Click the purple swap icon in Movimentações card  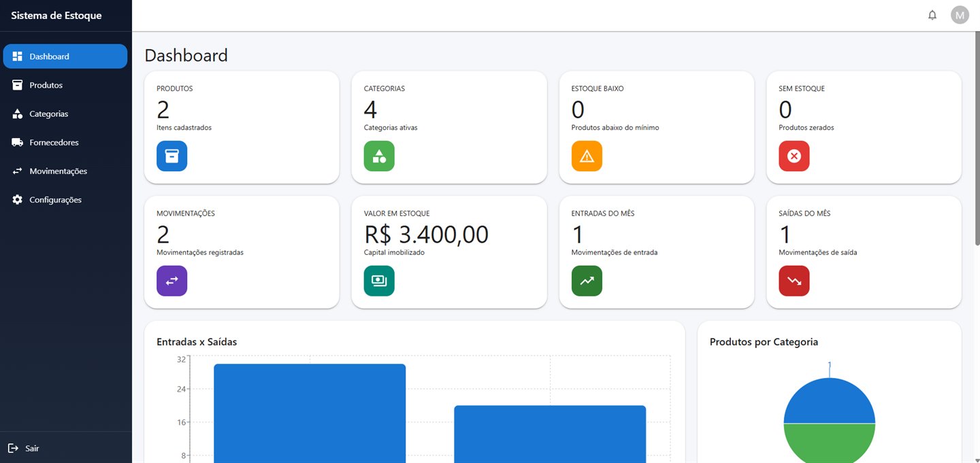[x=171, y=281]
